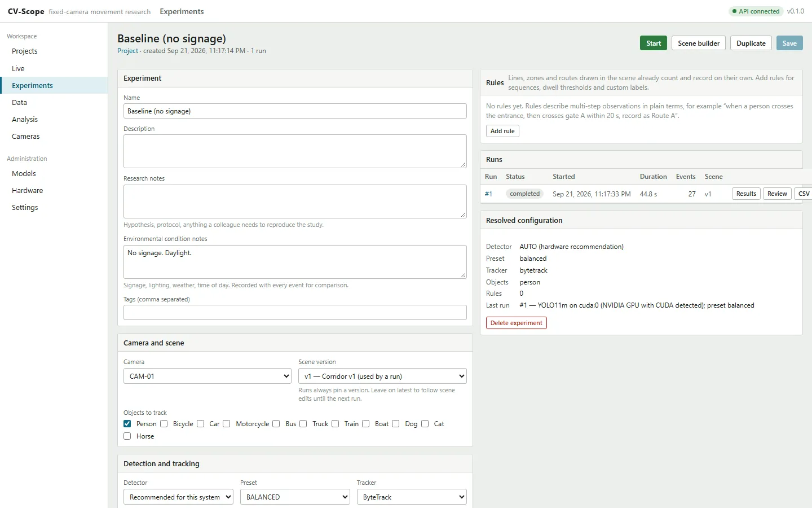The height and width of the screenshot is (508, 812).
Task: Open Results for run #1
Action: click(746, 194)
